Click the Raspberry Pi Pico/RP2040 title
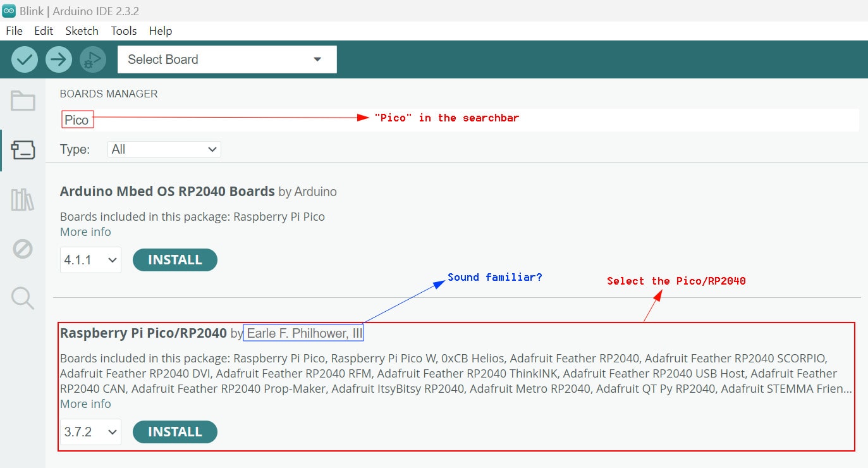The width and height of the screenshot is (868, 468). 144,333
